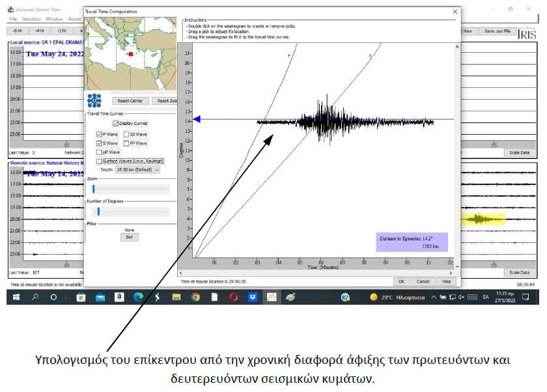The width and height of the screenshot is (547, 392).
Task: Open the Windows Start menu
Action: (15, 297)
